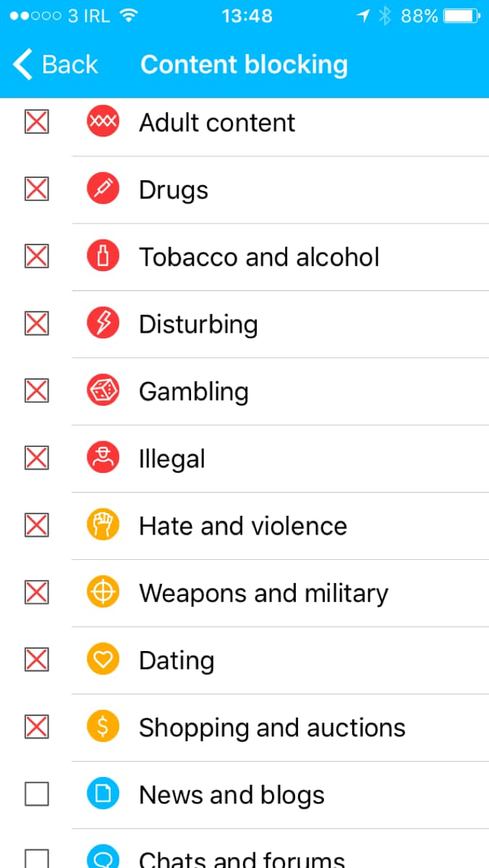This screenshot has height=868, width=489.
Task: Uncheck the Gambling checkbox
Action: tap(37, 391)
